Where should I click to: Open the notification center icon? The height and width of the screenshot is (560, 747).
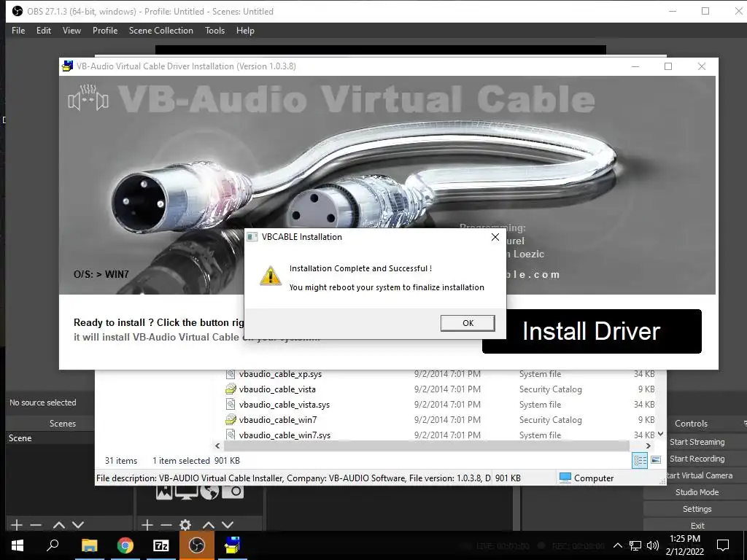[x=723, y=545]
